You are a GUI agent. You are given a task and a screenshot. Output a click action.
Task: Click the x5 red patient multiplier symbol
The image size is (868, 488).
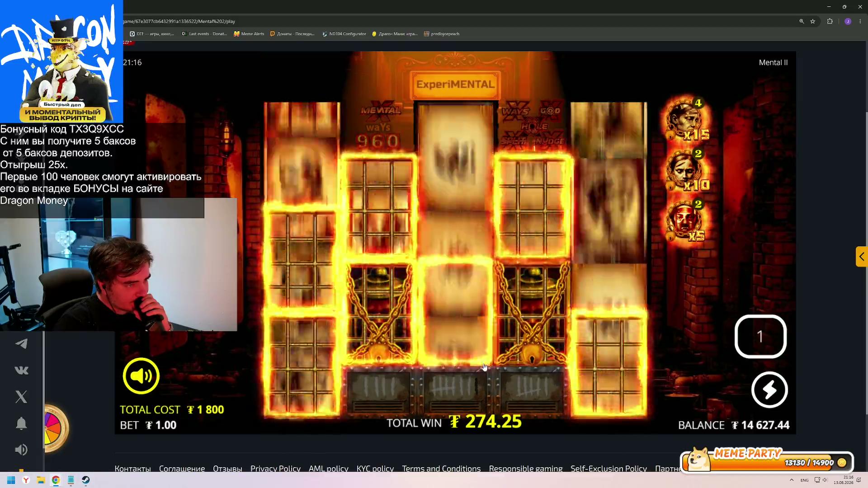point(686,221)
